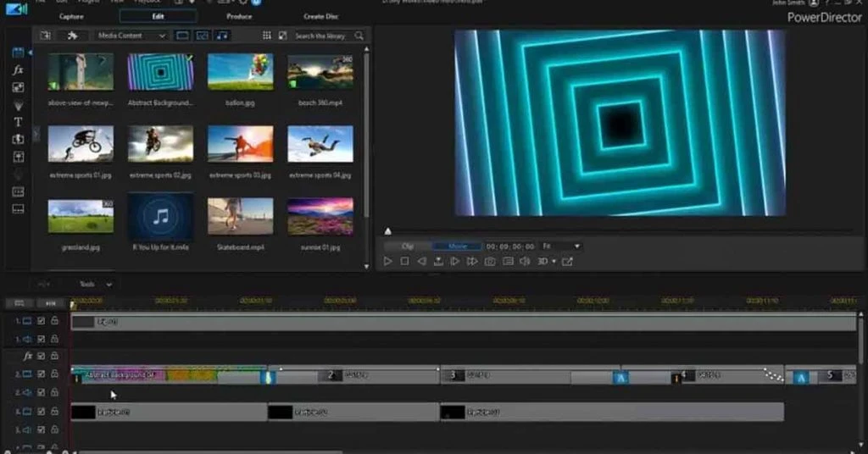Viewport: 868px width, 454px height.
Task: Switch to the Edit tab
Action: pyautogui.click(x=158, y=16)
